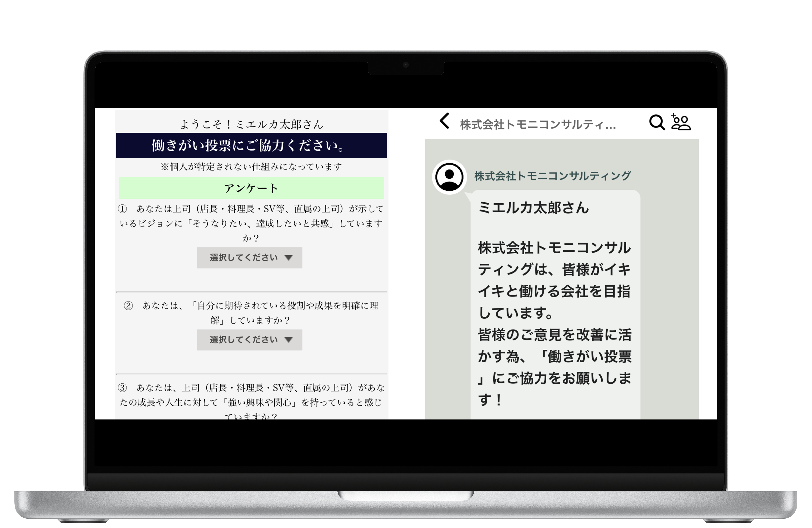Click sender name 株式会社トモニコンサルティング above the bubble
812x528 pixels.
click(552, 176)
